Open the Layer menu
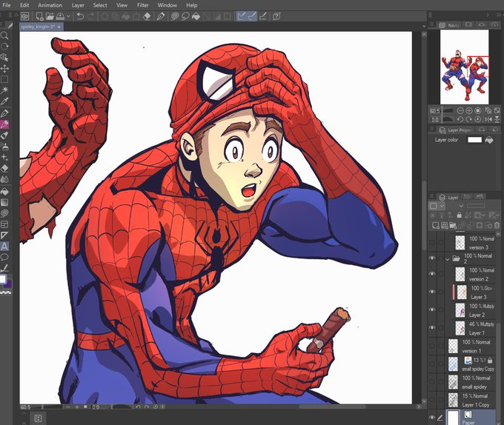 (78, 5)
